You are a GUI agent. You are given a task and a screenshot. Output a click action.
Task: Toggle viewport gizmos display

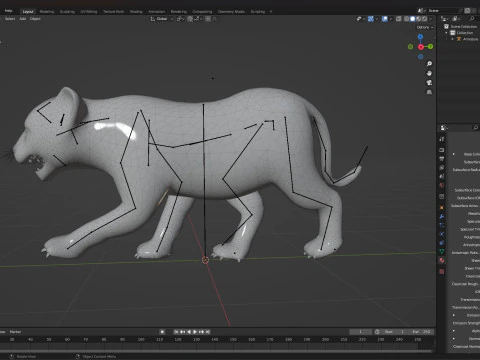[x=371, y=19]
